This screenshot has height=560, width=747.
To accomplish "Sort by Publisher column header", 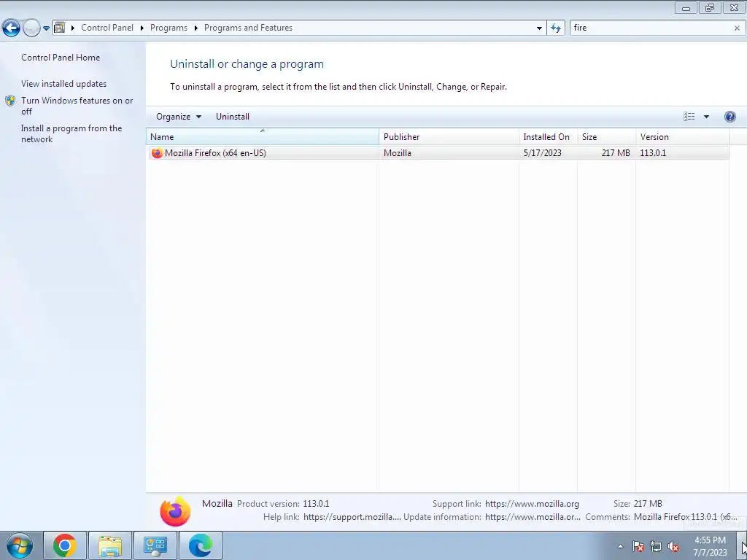I will (449, 136).
